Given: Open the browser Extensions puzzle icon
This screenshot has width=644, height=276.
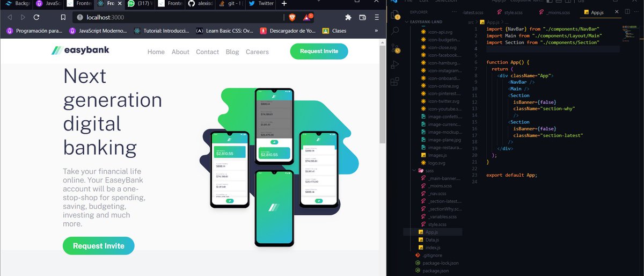Looking at the screenshot, I should coord(348,17).
